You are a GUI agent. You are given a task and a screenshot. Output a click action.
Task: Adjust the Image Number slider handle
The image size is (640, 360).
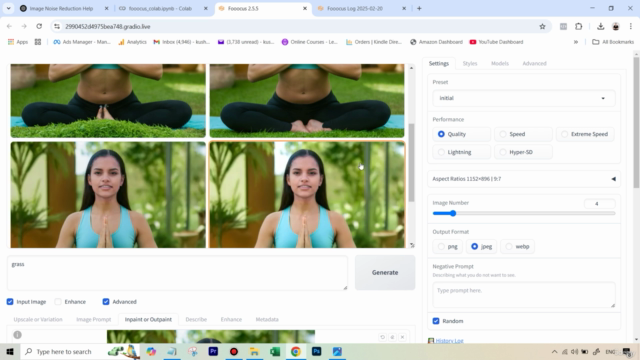(x=453, y=213)
